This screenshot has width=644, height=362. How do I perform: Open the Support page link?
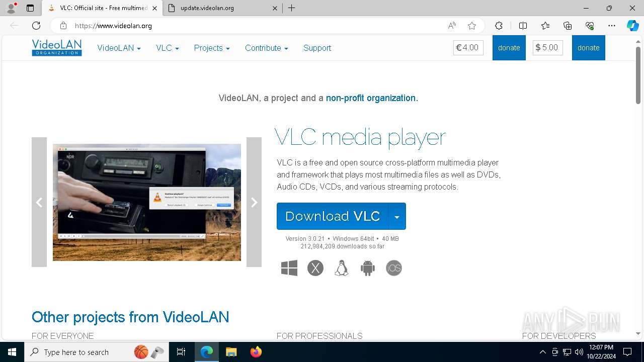pos(317,48)
